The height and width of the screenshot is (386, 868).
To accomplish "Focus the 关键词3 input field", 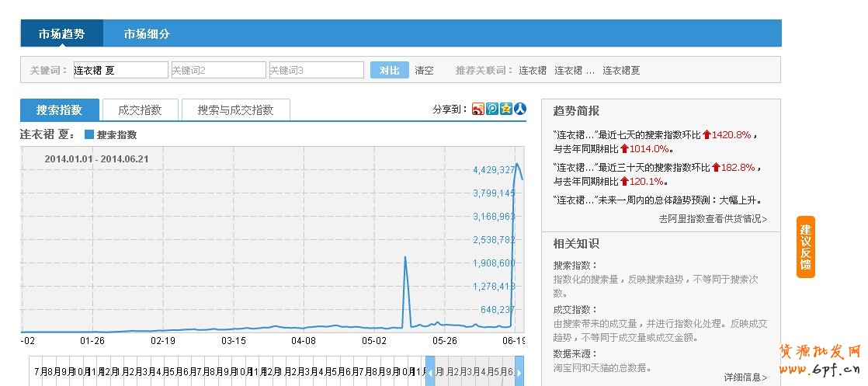I will pos(316,71).
